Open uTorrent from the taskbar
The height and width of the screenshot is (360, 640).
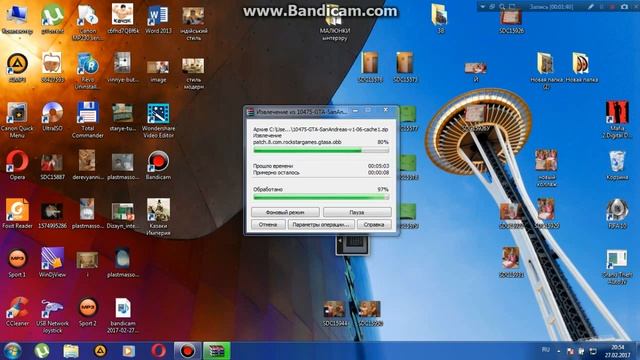coord(42,351)
